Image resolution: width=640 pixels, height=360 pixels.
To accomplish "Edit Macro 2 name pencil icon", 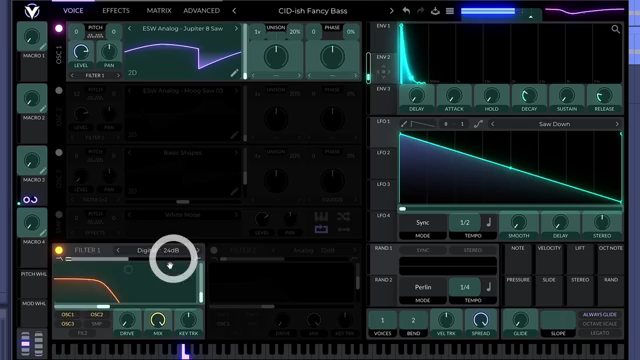I will pos(43,109).
